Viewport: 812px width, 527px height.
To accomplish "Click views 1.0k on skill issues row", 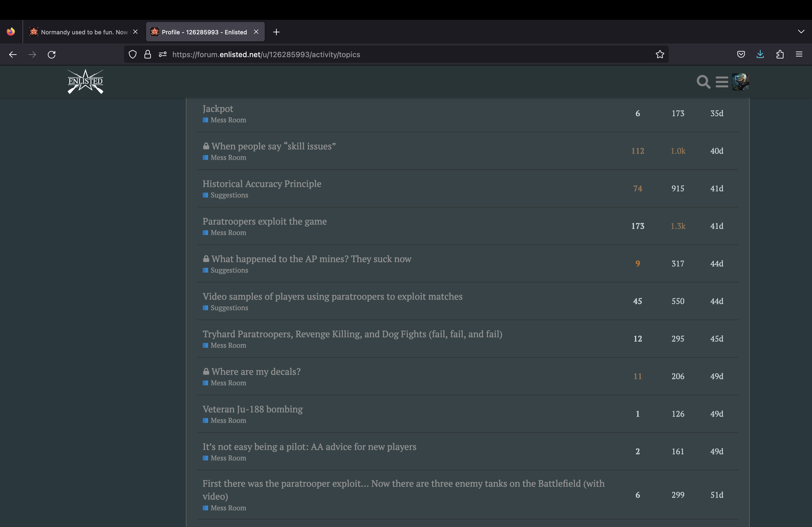I will (678, 151).
